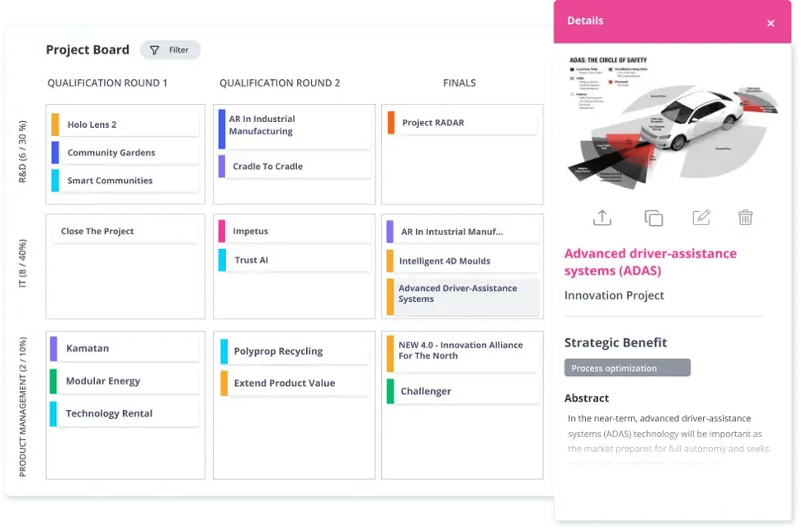Click the pink swatch on Impetus card
Viewport: 807px width, 532px height.
tap(222, 232)
